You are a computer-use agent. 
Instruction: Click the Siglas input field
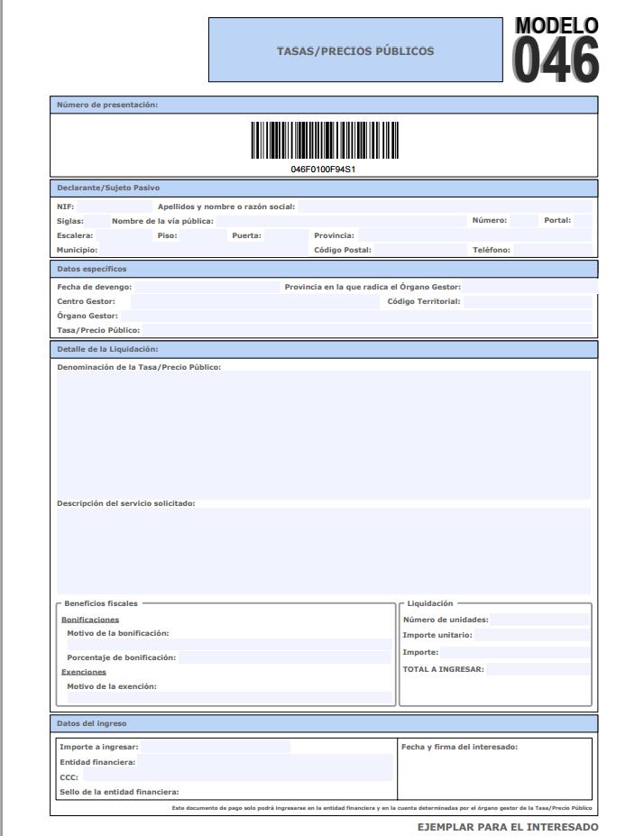[97, 221]
